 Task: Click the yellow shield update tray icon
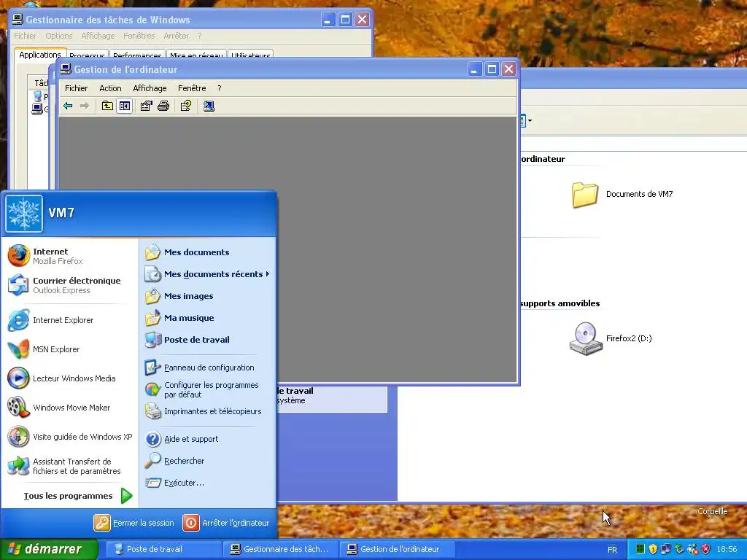pyautogui.click(x=653, y=549)
